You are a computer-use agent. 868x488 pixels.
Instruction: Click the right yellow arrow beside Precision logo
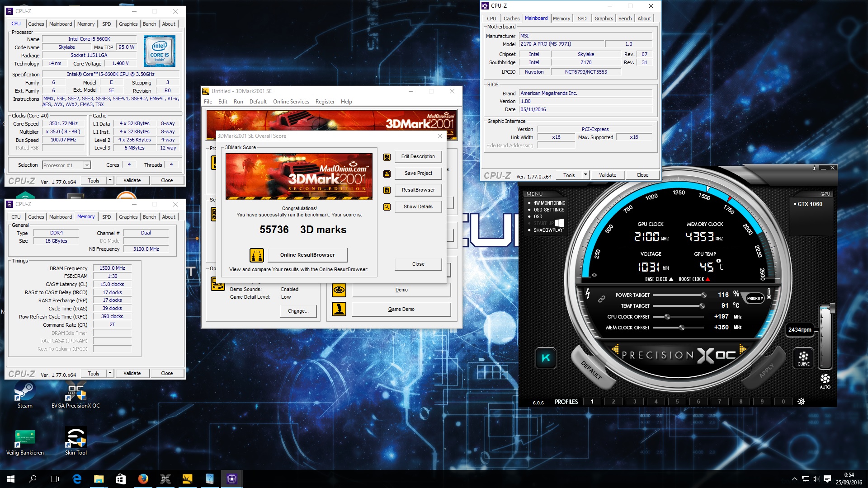(x=742, y=349)
